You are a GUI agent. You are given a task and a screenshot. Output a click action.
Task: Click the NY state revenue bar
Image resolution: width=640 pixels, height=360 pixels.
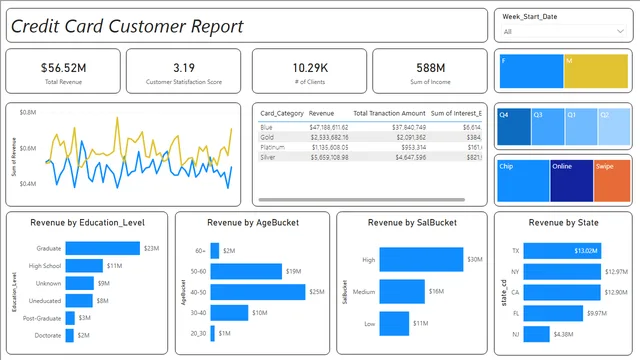[x=562, y=271]
